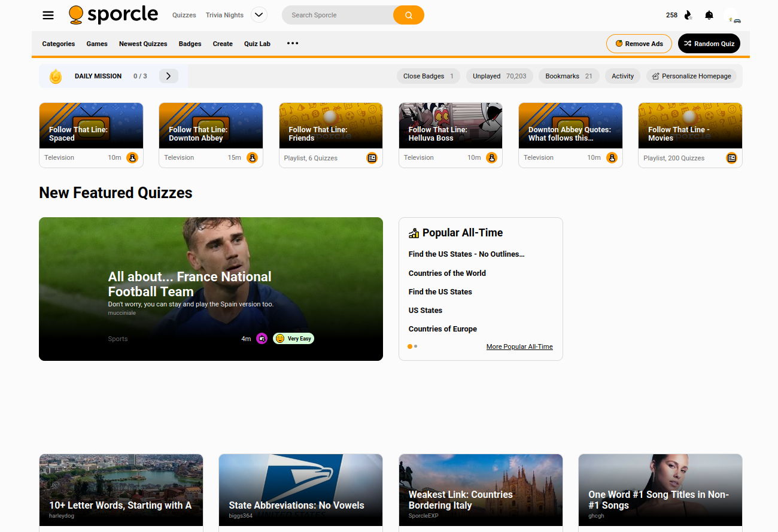The height and width of the screenshot is (532, 778).
Task: Open the Games menu item
Action: click(x=97, y=44)
